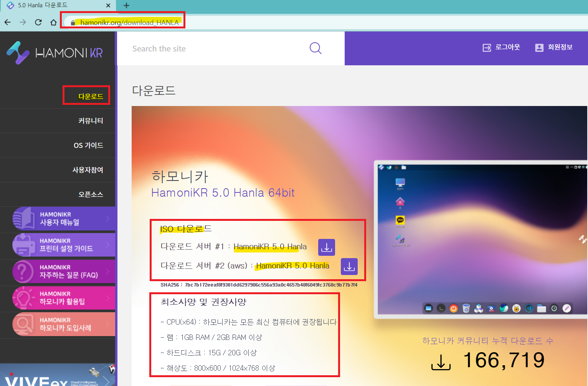Click the 램 1GB RAM requirement line

click(x=211, y=337)
